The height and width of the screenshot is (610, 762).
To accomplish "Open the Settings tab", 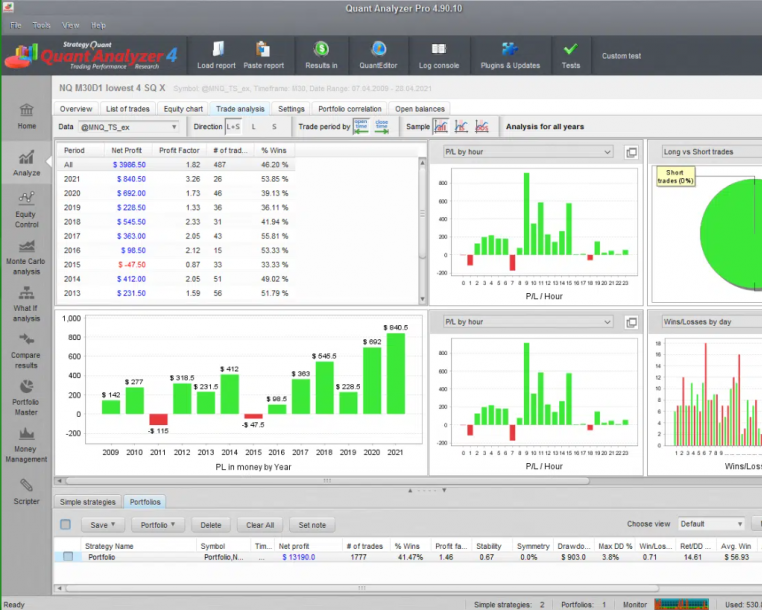I will [291, 109].
